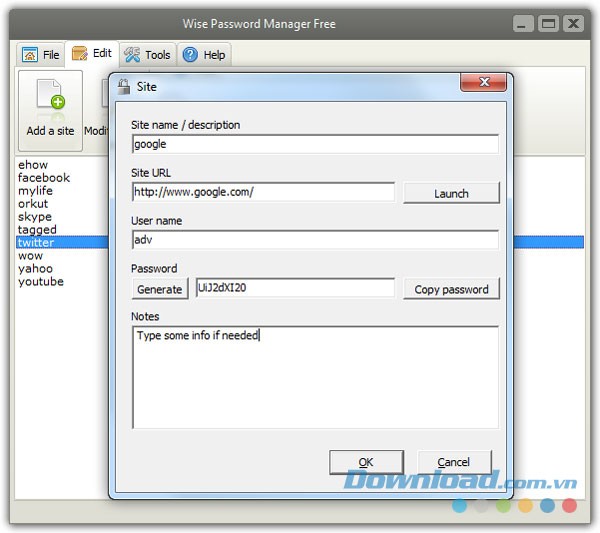Select ehow in the site list
The height and width of the screenshot is (533, 600).
point(33,165)
